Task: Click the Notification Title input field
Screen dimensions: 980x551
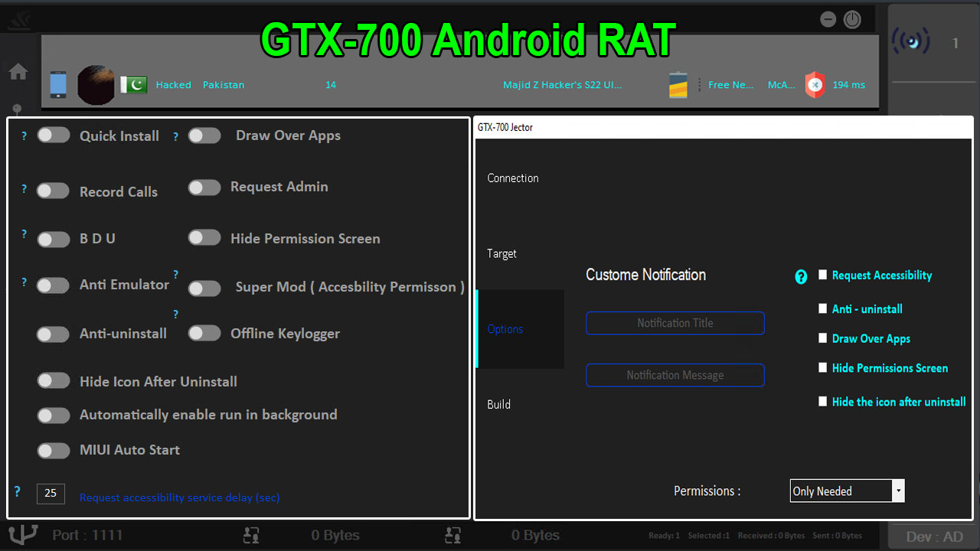Action: [675, 323]
